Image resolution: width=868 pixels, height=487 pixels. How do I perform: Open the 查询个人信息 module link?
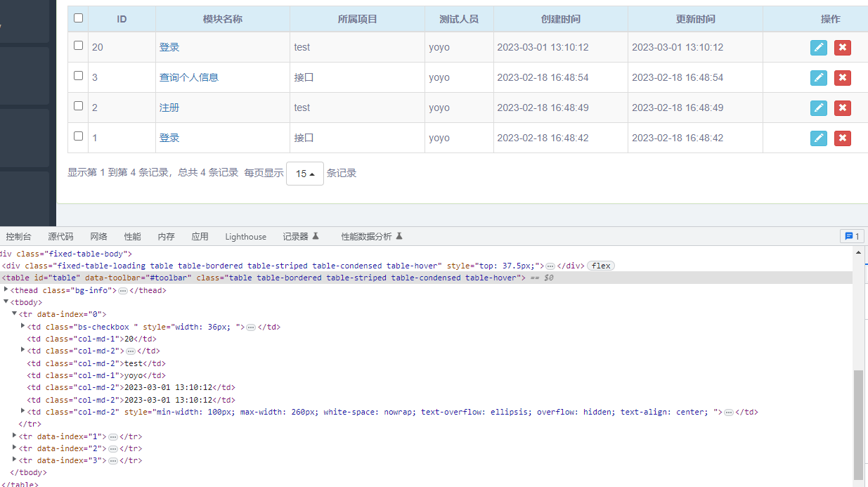pos(187,77)
